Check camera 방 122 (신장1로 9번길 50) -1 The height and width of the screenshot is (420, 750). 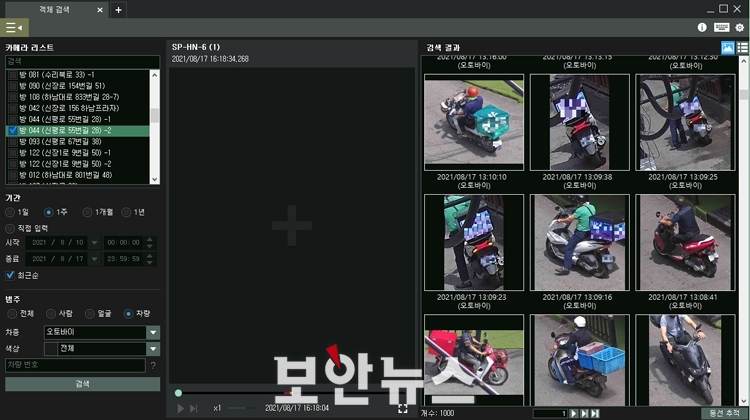pos(12,153)
